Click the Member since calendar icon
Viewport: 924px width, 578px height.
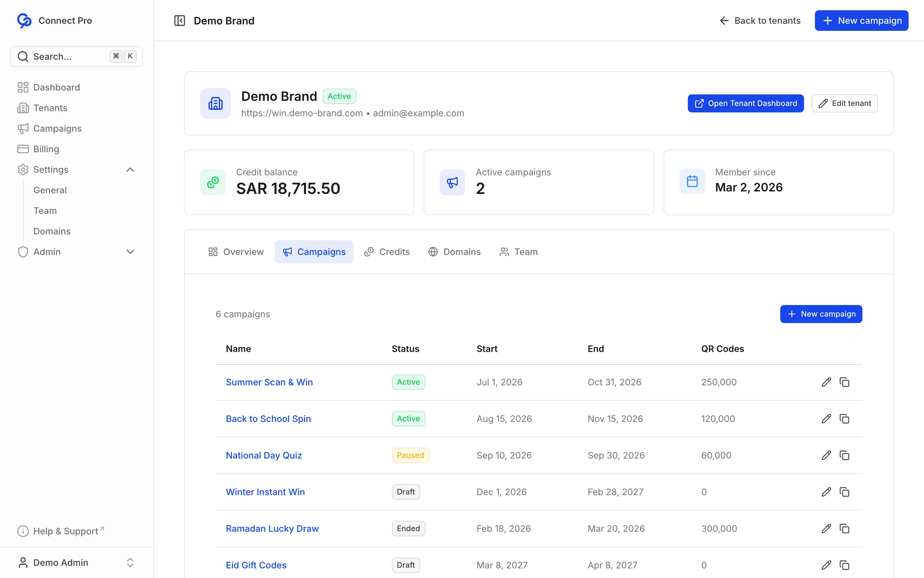[692, 181]
